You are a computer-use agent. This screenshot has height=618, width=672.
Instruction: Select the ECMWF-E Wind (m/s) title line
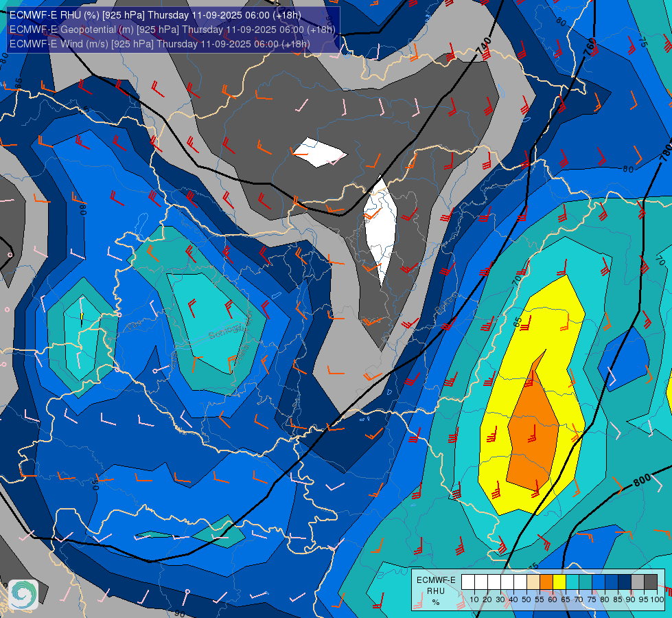tap(159, 44)
